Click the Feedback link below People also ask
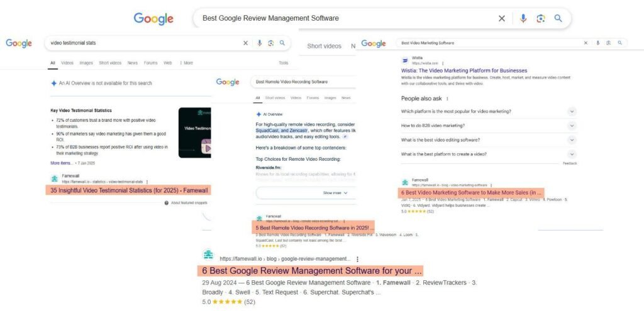This screenshot has height=311, width=644. (x=570, y=164)
